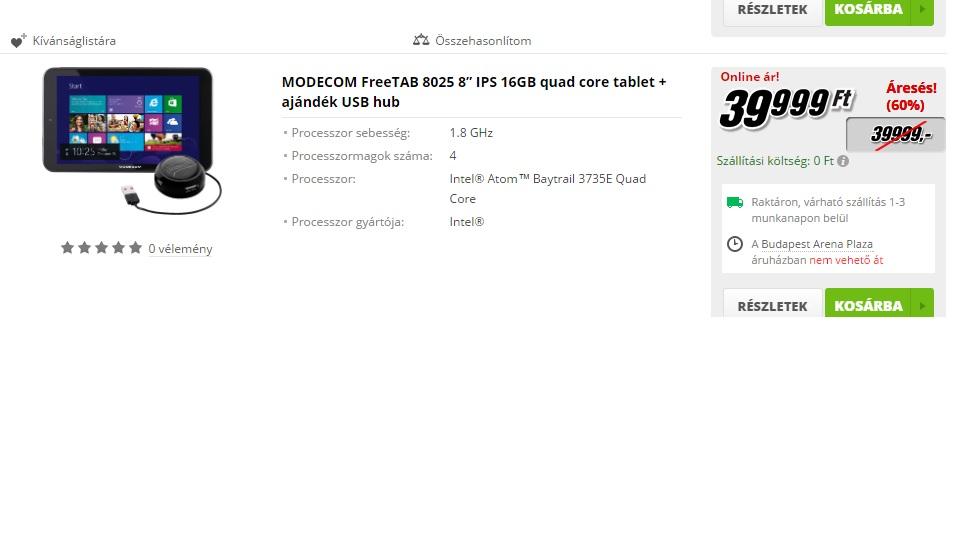Click the 39999 Ft online price
The image size is (966, 540).
(787, 107)
